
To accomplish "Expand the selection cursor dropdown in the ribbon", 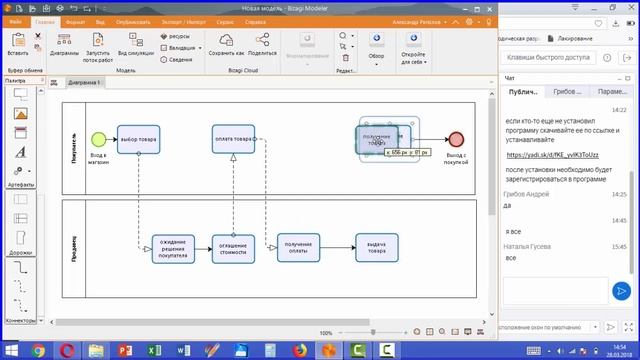I will coord(353,47).
